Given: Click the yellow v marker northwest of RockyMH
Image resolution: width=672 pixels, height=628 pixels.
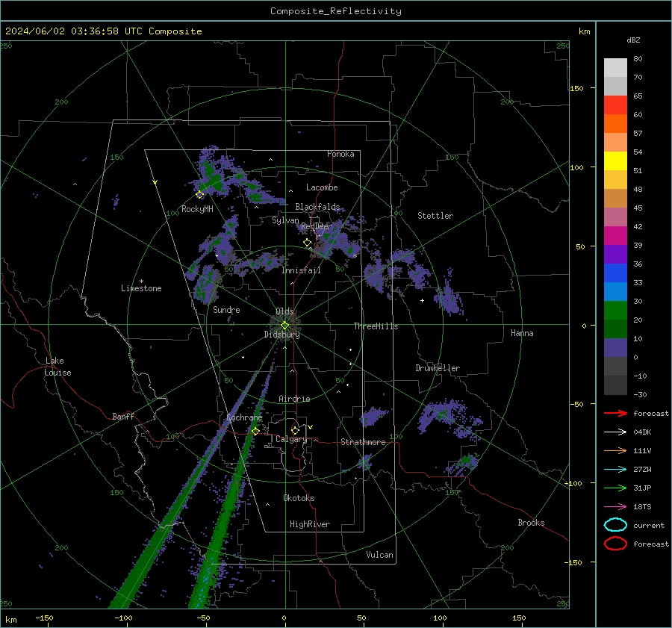Looking at the screenshot, I should click(155, 182).
